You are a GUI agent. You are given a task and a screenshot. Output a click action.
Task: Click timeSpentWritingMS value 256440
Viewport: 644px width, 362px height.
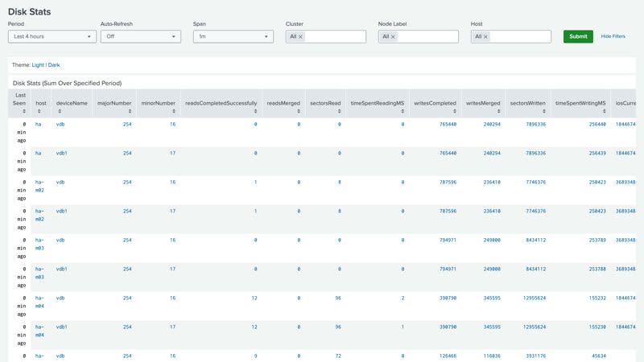(x=597, y=124)
